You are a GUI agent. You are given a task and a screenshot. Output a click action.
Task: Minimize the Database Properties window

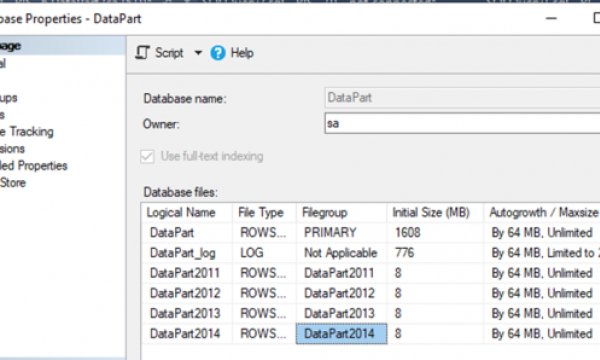(x=551, y=18)
